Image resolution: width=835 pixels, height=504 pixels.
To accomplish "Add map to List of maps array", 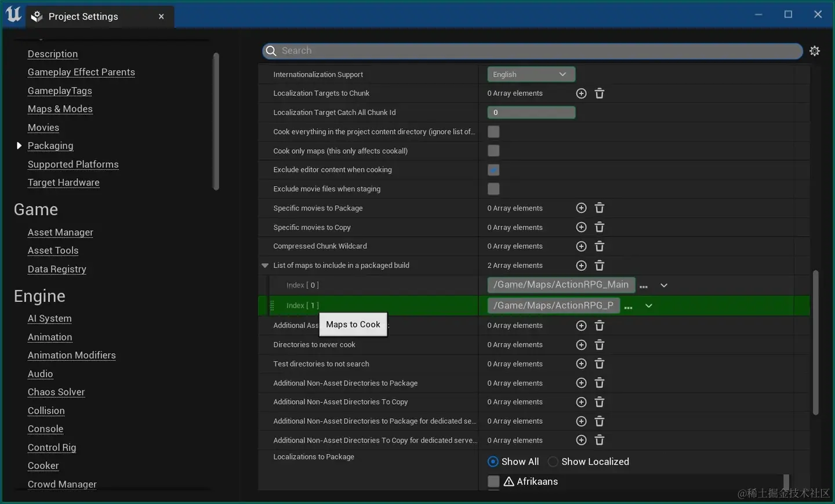I will coord(581,266).
